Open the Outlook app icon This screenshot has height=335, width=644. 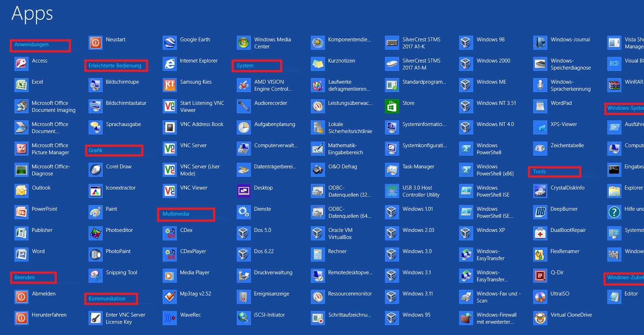[21, 191]
